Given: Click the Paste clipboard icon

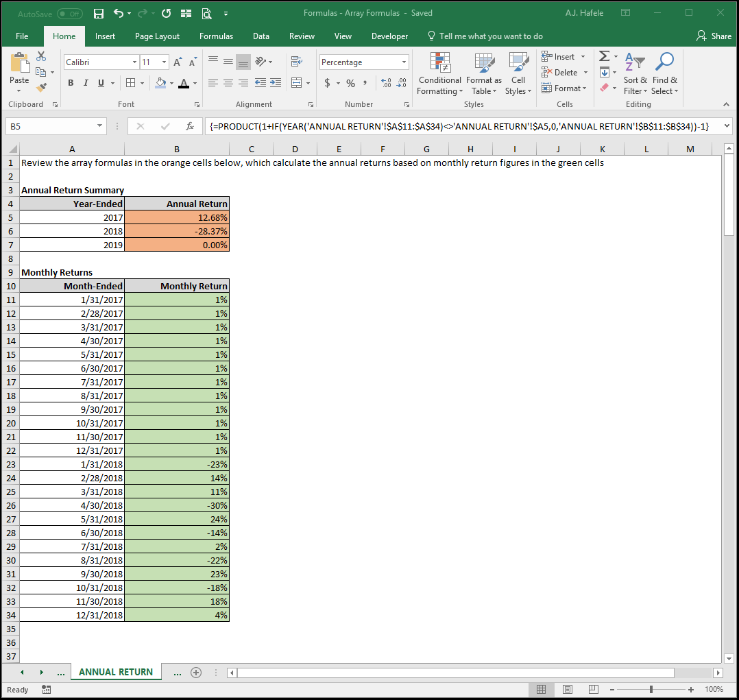Looking at the screenshot, I should coord(19,62).
